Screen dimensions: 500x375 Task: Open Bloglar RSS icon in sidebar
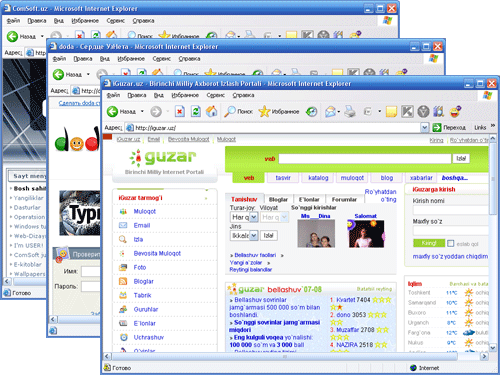(x=123, y=281)
